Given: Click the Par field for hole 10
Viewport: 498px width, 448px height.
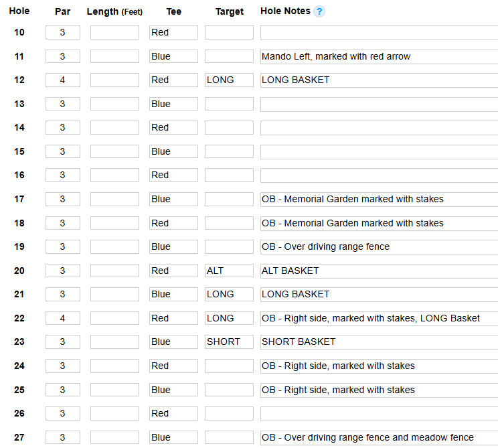Looking at the screenshot, I should (x=63, y=32).
